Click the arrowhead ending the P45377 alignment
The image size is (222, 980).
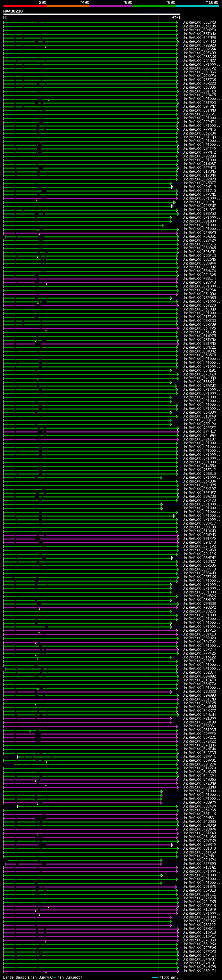click(x=171, y=183)
